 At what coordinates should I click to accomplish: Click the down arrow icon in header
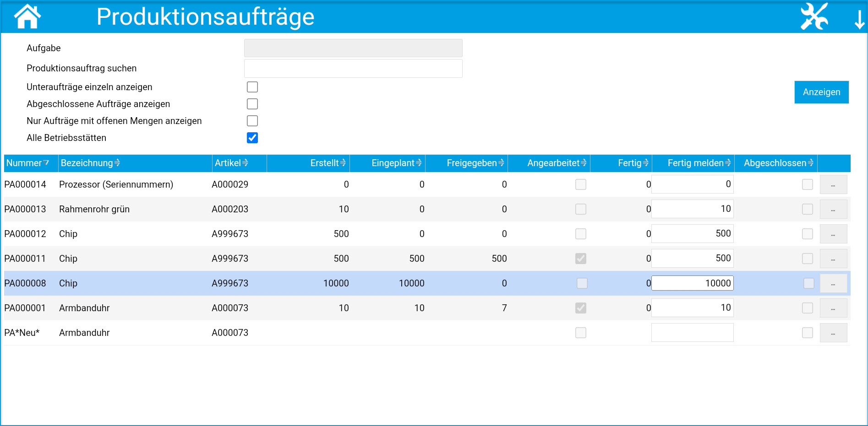pyautogui.click(x=859, y=19)
